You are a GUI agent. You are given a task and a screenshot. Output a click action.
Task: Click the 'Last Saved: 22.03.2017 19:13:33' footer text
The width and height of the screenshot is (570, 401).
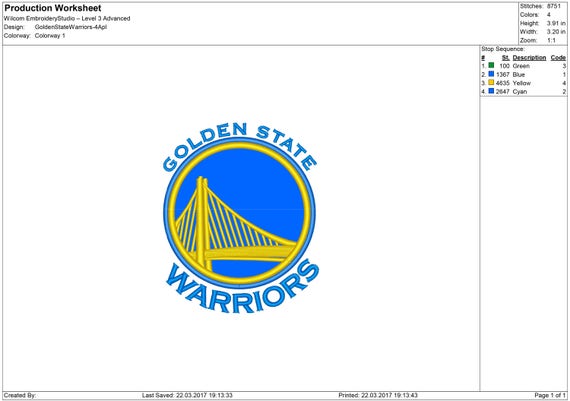point(187,395)
